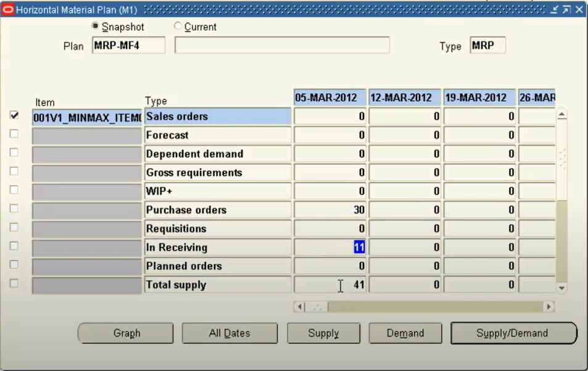Click the Demand button
This screenshot has height=371, width=588.
pos(405,333)
